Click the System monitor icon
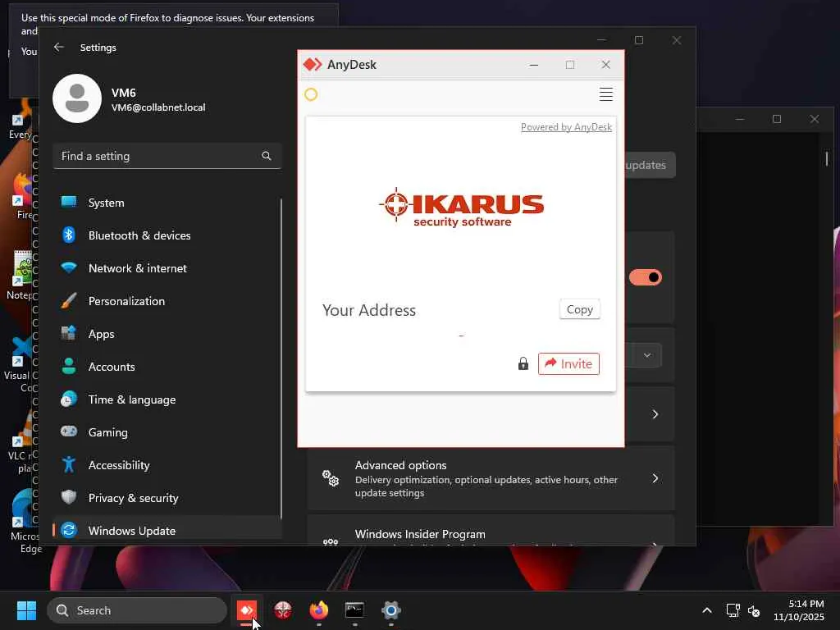Image resolution: width=840 pixels, height=630 pixels. point(69,202)
